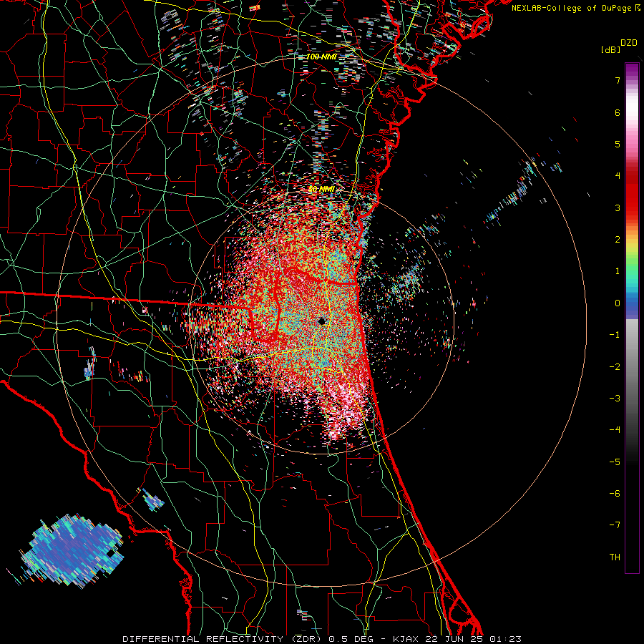Click the 7 value on the scale
The height and width of the screenshot is (644, 644).
tap(618, 80)
